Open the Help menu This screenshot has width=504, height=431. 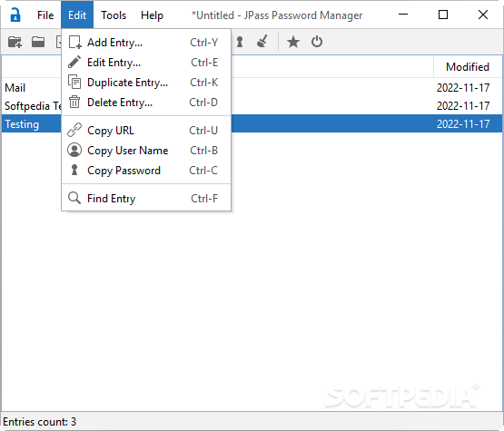pos(152,15)
